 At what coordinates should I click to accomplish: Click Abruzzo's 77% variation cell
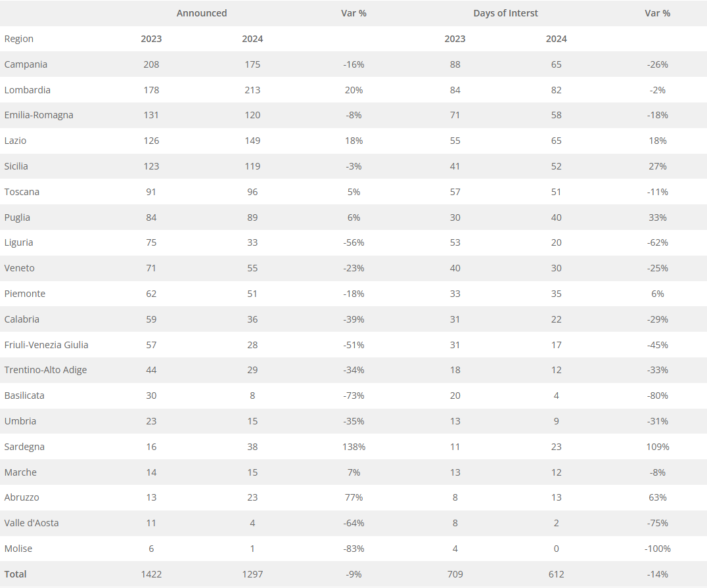tap(353, 497)
